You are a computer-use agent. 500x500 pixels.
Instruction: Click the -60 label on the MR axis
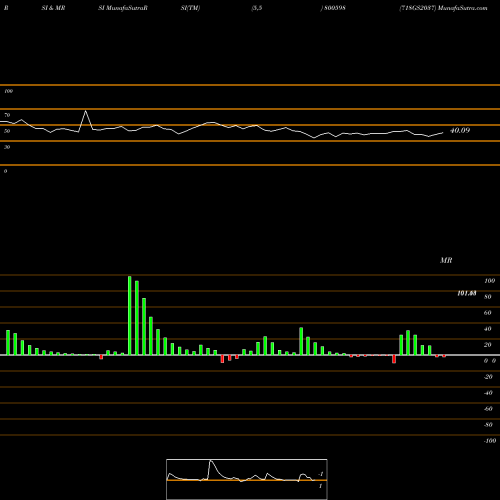click(x=488, y=409)
